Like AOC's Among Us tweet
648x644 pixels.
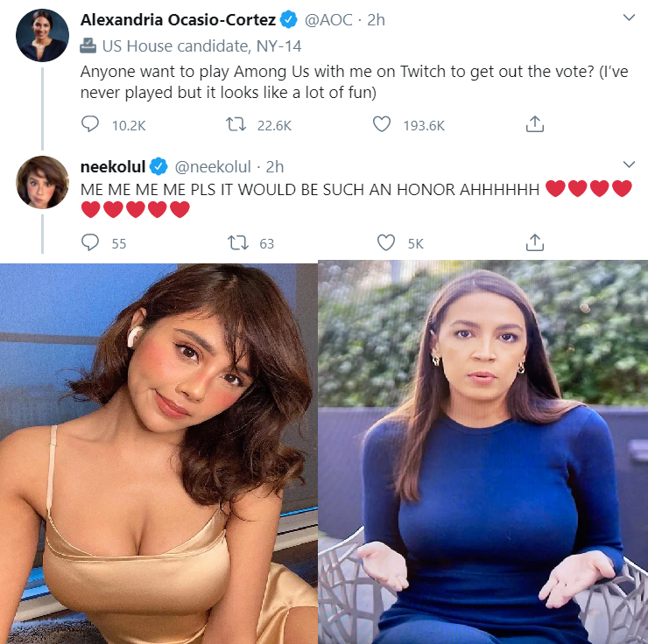click(x=382, y=124)
